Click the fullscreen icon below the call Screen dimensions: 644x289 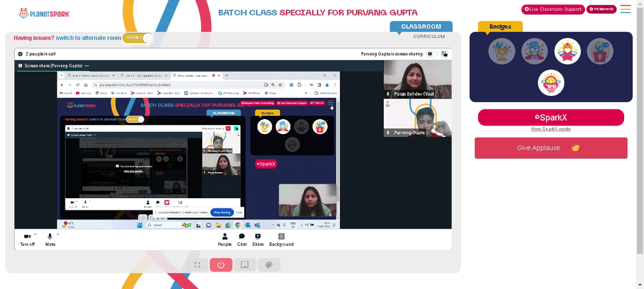coord(196,265)
